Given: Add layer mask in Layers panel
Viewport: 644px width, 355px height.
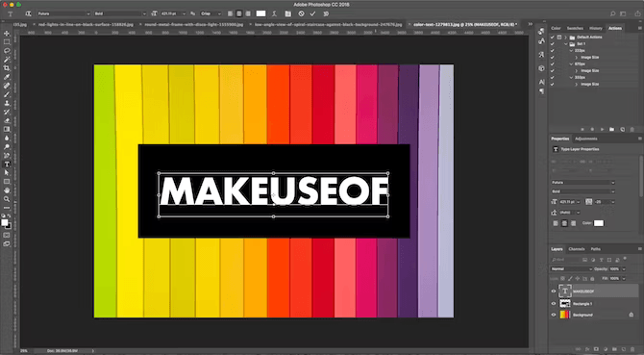Looking at the screenshot, I should coord(596,349).
